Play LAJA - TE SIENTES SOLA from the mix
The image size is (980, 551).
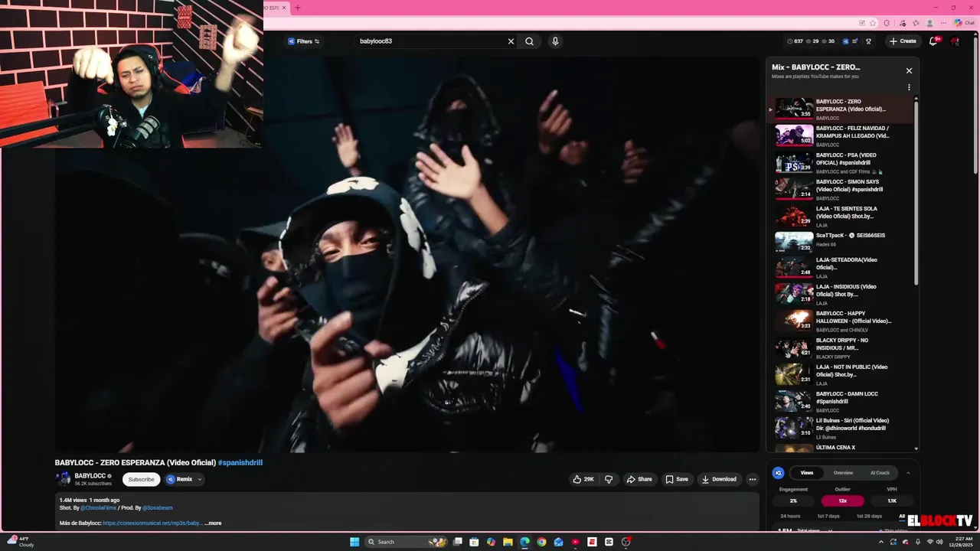pos(840,216)
